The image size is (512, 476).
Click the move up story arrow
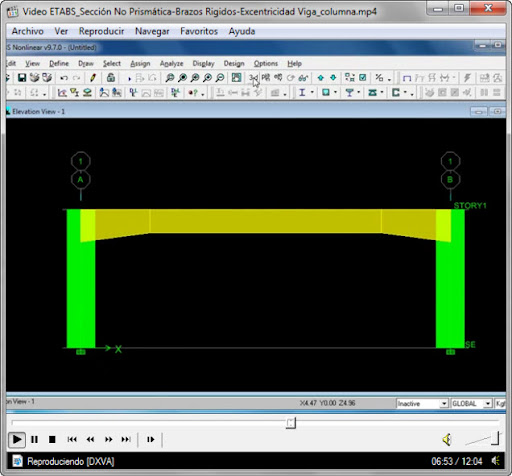click(321, 78)
